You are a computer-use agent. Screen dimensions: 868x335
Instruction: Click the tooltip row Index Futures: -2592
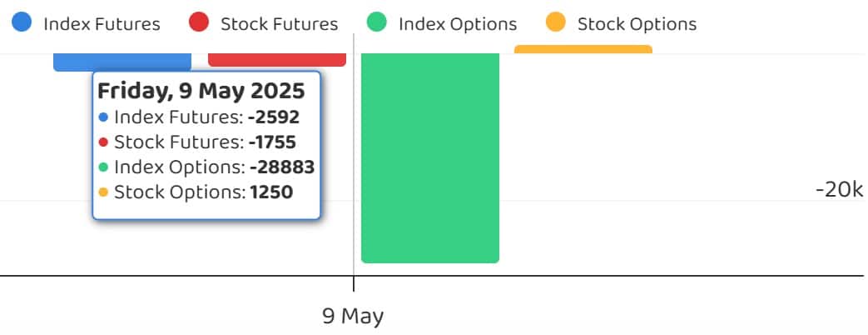tap(199, 117)
